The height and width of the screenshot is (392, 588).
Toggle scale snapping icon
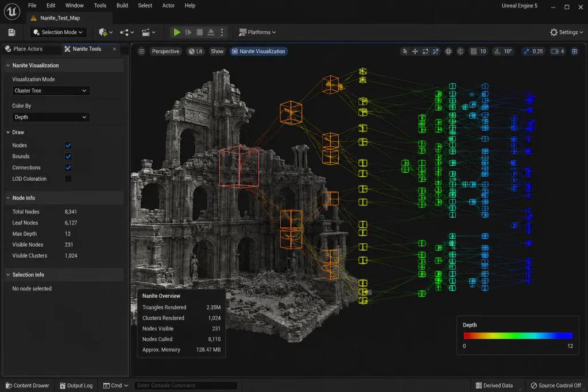click(x=527, y=51)
